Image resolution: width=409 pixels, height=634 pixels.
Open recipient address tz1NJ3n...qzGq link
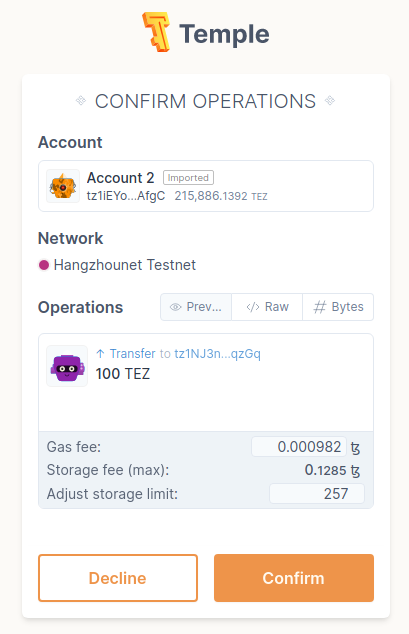217,354
